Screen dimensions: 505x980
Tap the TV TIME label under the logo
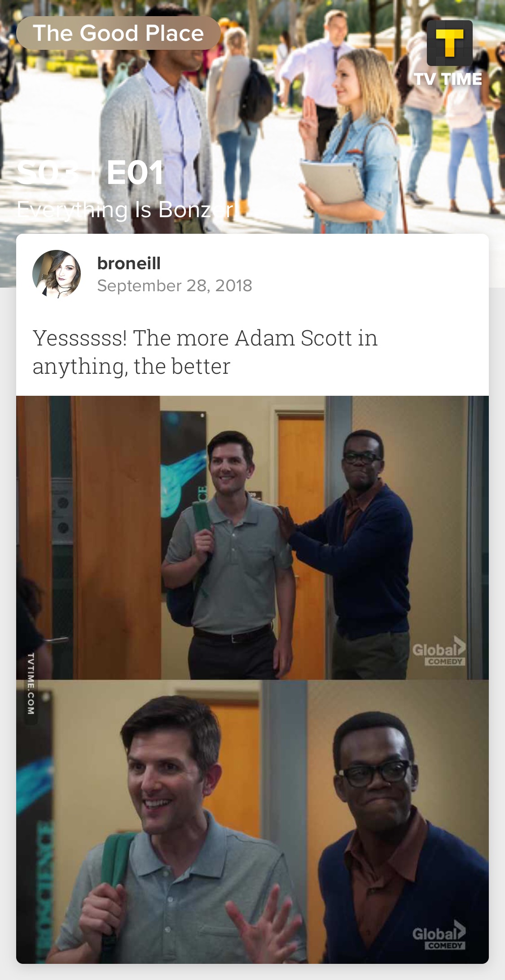pos(448,79)
